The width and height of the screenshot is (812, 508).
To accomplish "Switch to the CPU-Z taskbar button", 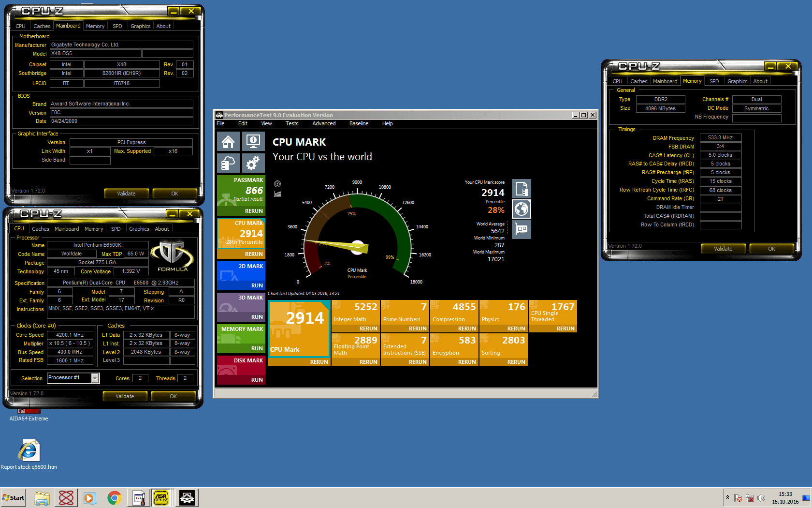I will [x=161, y=498].
